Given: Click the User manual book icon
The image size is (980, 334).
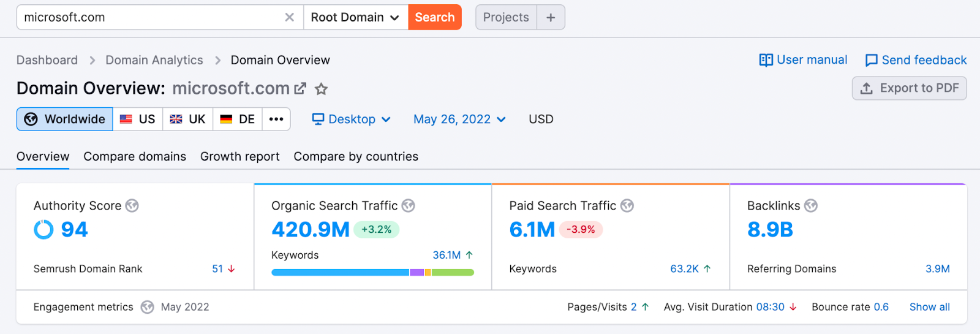Looking at the screenshot, I should click(x=766, y=60).
